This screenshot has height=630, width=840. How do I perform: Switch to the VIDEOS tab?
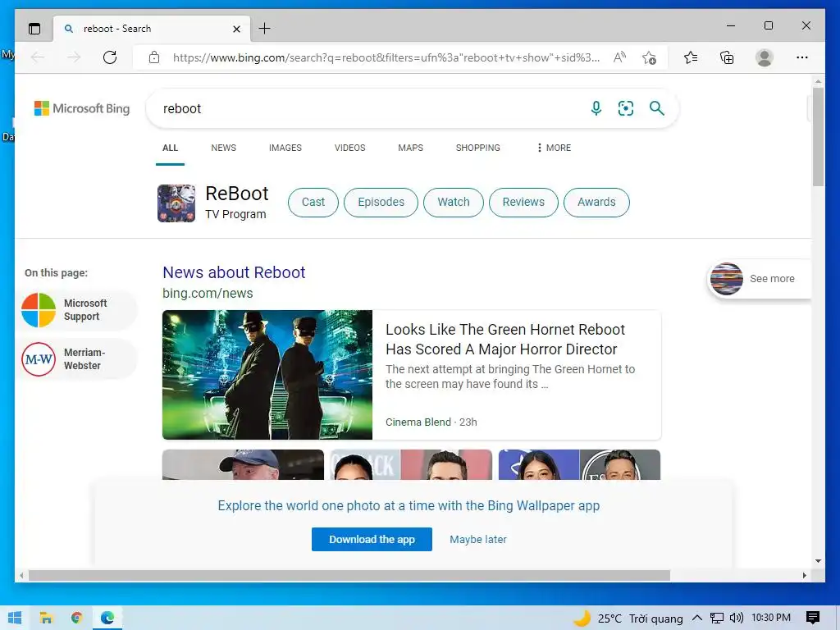(349, 148)
